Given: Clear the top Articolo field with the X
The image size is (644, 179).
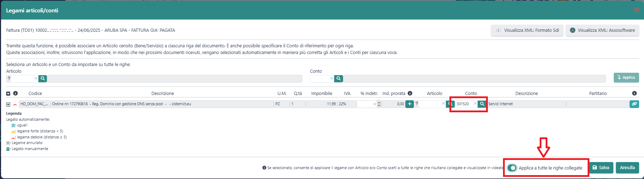Looking at the screenshot, I should pos(36,78).
